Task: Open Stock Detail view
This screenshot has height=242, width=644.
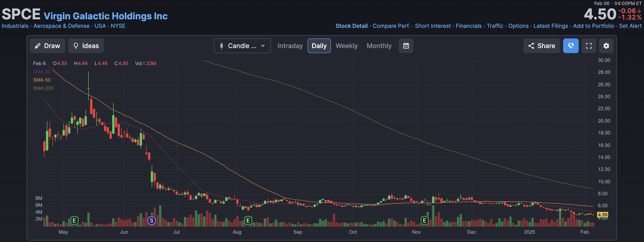Action: (351, 26)
